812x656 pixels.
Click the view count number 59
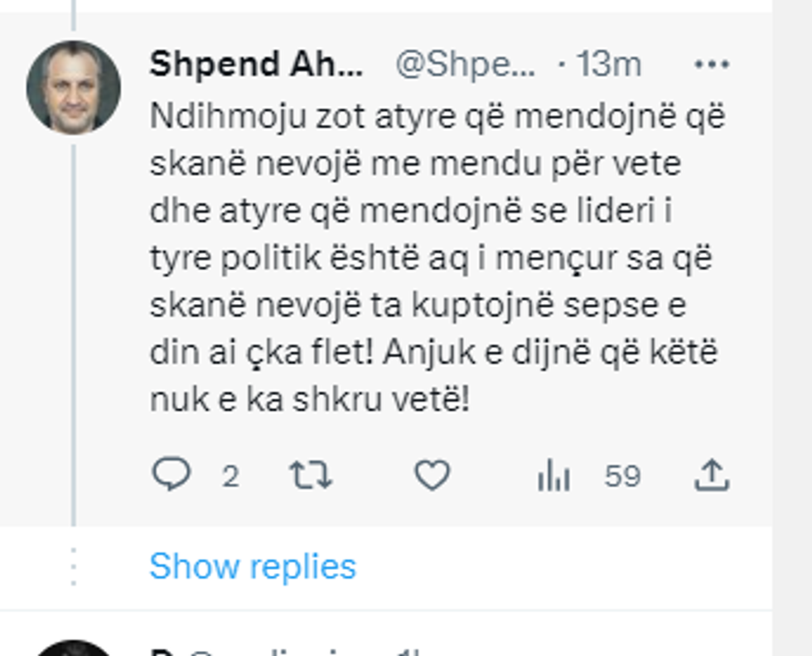point(622,476)
